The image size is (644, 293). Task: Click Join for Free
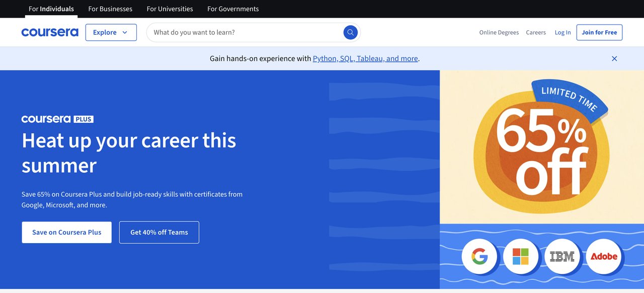(599, 32)
